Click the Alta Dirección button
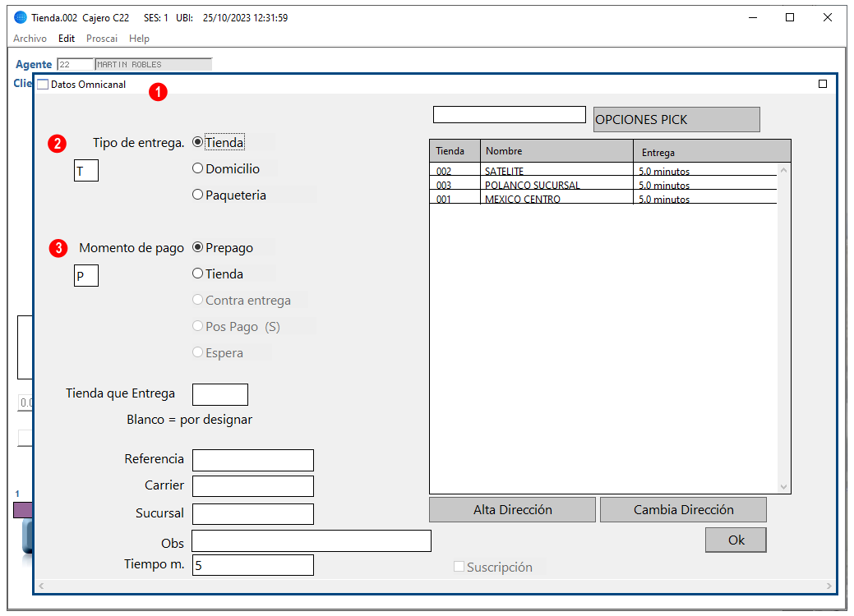 point(512,509)
